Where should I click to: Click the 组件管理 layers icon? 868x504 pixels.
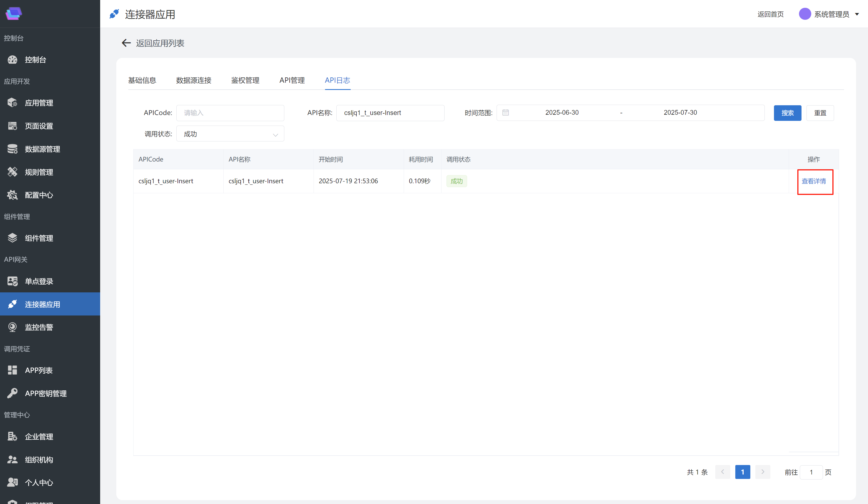click(x=13, y=238)
